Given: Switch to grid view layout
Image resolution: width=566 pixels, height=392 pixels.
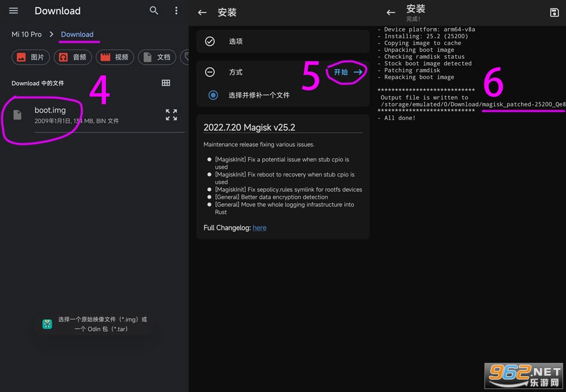Looking at the screenshot, I should point(166,83).
